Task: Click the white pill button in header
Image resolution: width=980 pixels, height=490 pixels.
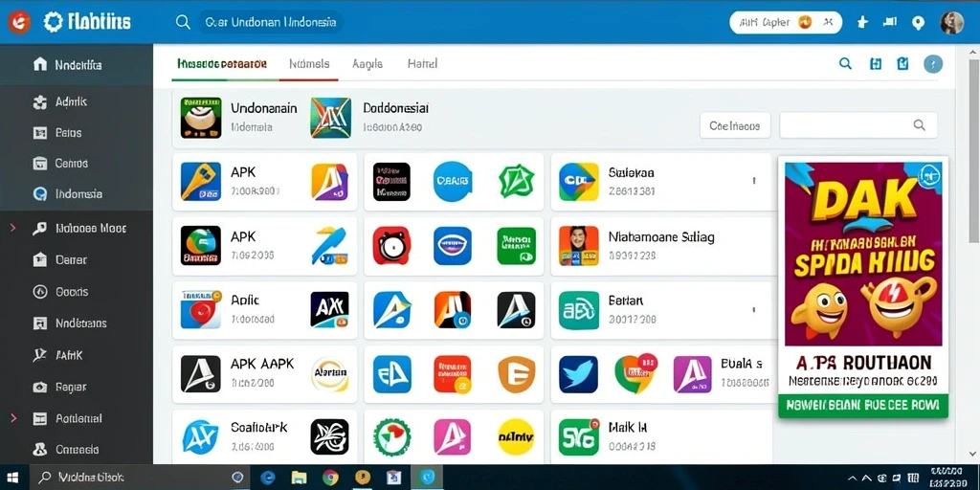Action: [786, 23]
